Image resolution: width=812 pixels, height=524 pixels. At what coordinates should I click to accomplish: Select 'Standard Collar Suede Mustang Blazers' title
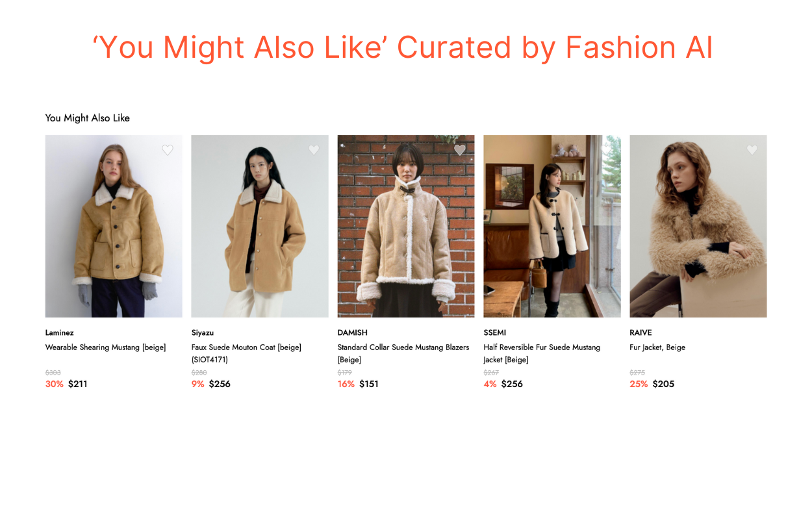click(x=403, y=347)
